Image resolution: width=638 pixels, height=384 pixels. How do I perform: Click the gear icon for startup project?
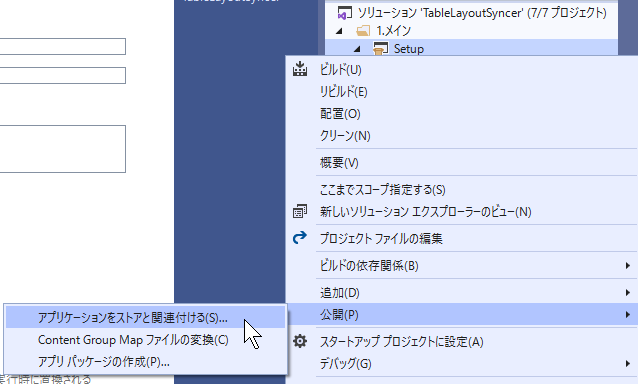pos(300,341)
